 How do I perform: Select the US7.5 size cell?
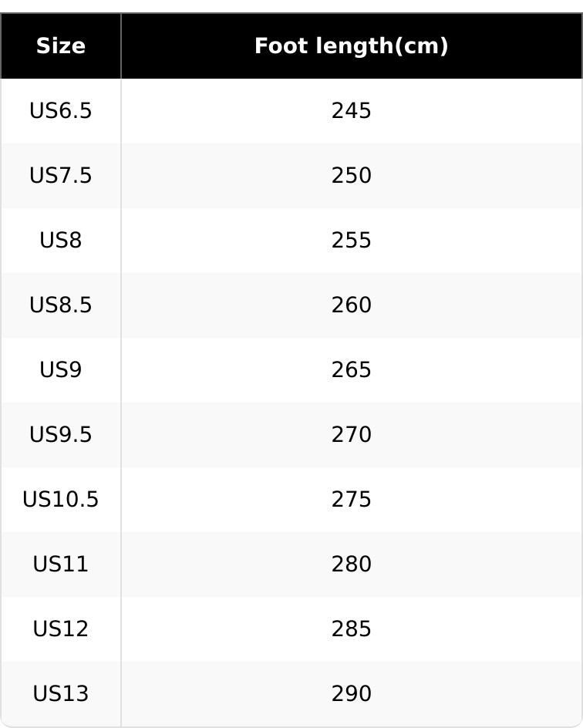point(60,176)
